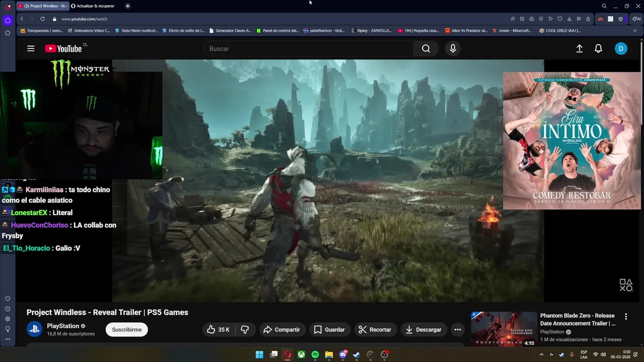Open Panel de control del... bookmark
The width and height of the screenshot is (644, 362).
point(277,31)
